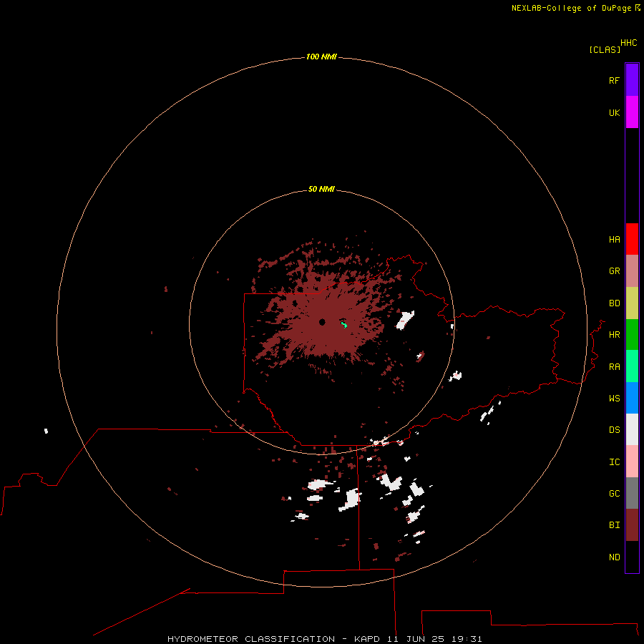This screenshot has height=644, width=644.
Task: Click the IC legend label
Action: coord(614,462)
